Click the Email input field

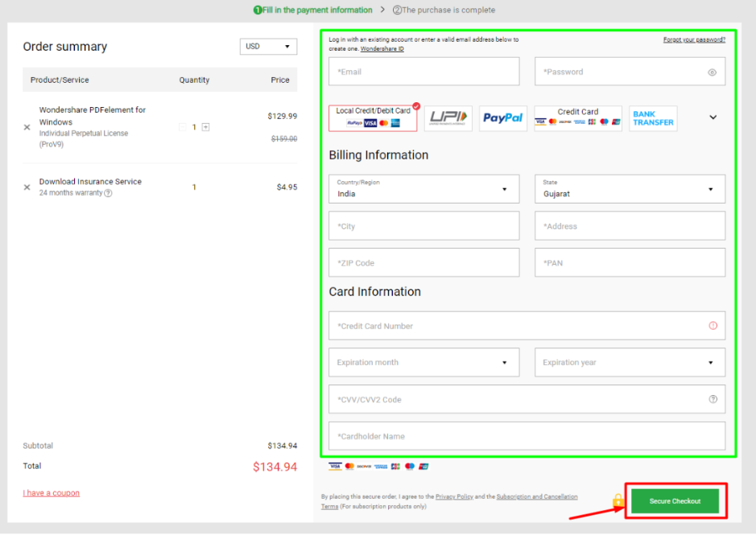[423, 72]
